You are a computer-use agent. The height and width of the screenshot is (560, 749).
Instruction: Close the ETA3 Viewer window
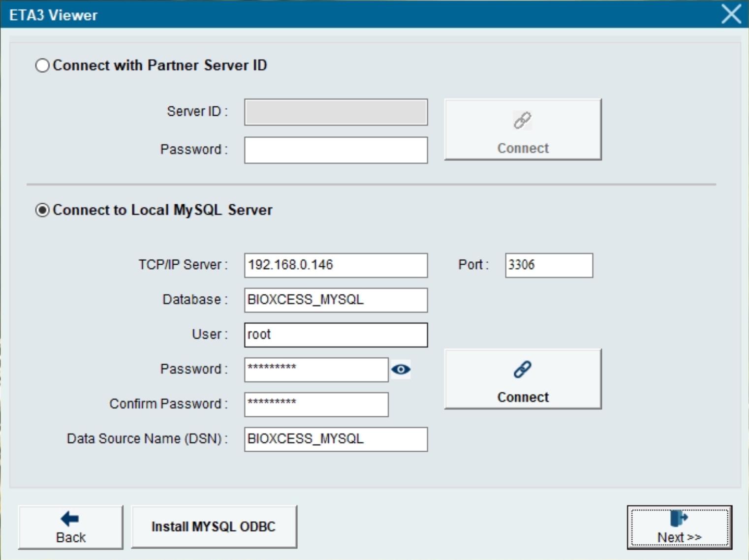731,14
